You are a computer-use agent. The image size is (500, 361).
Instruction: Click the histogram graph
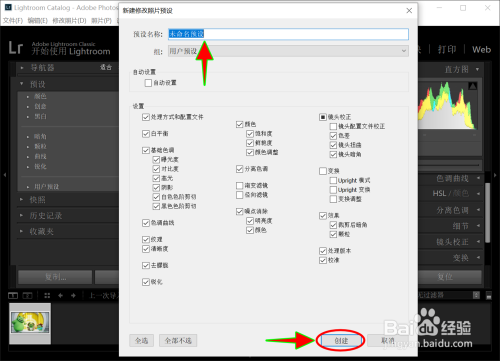coord(448,105)
